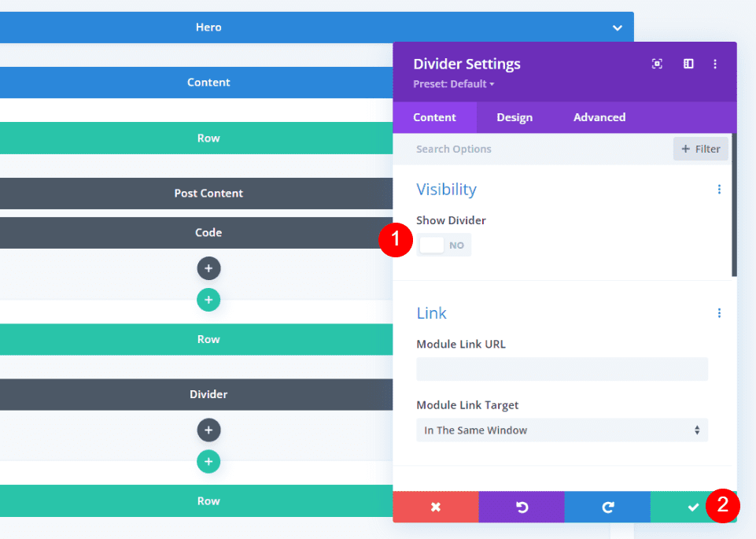
Task: Undo the last settings change
Action: (521, 507)
